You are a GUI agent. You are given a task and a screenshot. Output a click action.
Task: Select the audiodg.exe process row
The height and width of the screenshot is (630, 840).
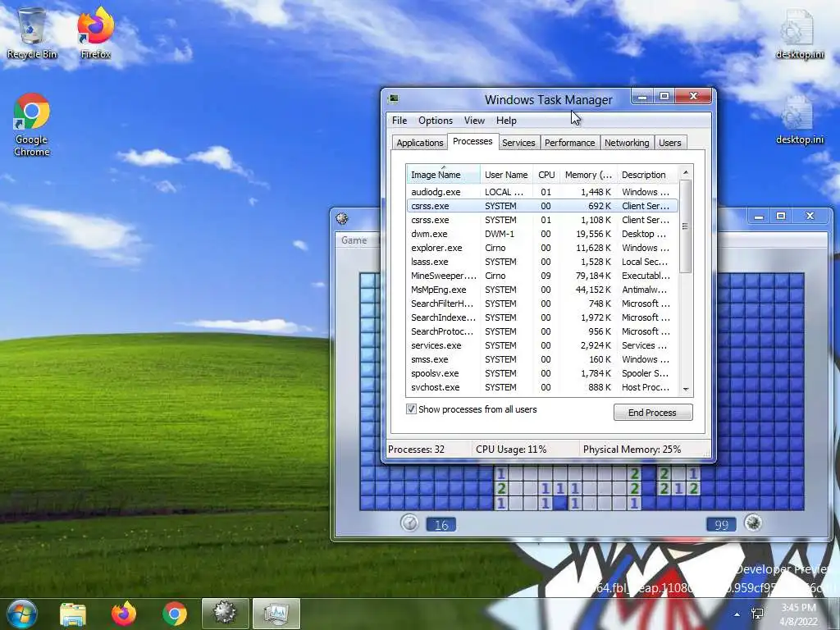coord(541,192)
